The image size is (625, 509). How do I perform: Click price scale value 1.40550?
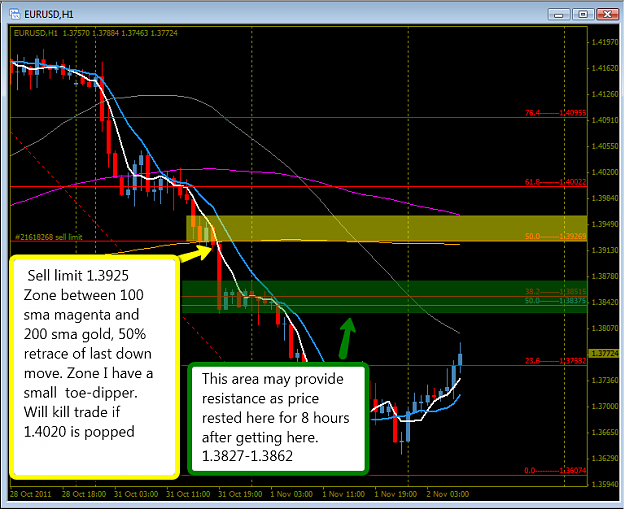tap(605, 146)
